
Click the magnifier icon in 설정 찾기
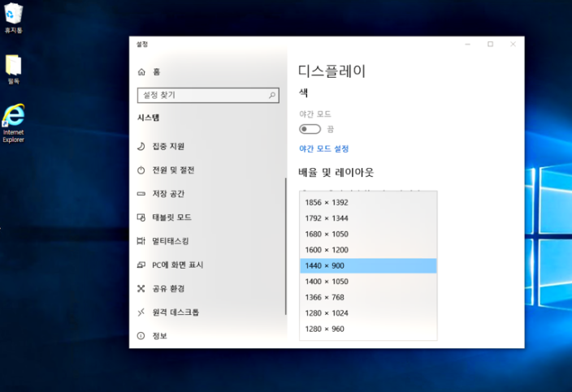coord(272,95)
